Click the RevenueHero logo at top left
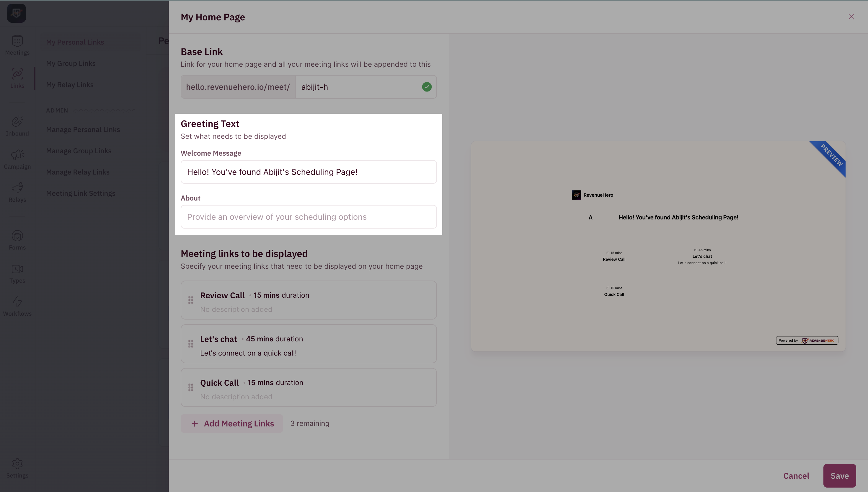 pyautogui.click(x=17, y=13)
